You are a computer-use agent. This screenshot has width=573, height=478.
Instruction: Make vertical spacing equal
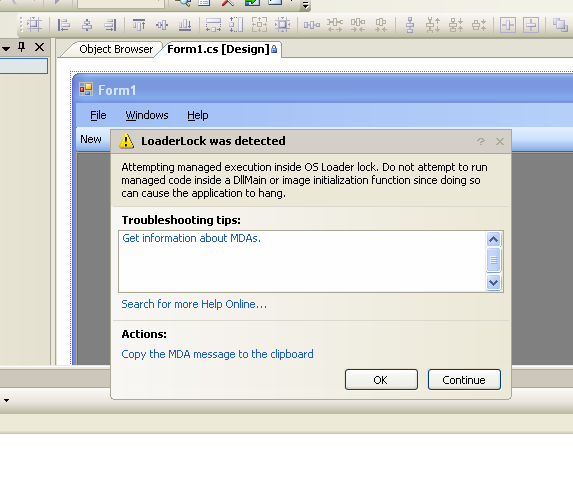pos(410,25)
